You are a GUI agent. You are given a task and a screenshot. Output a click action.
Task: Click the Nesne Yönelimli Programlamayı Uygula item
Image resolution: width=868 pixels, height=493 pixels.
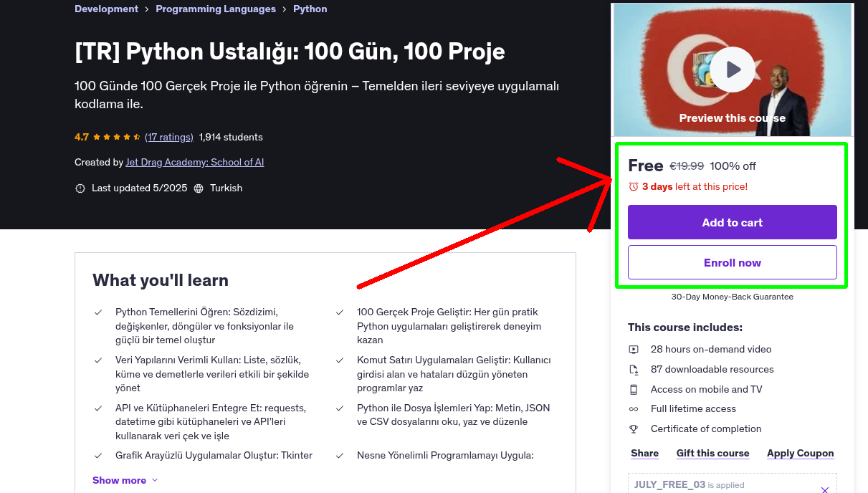445,455
